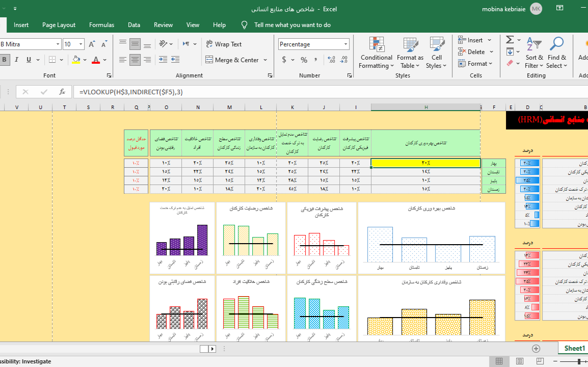Toggle italic formatting
Viewport: 588px width, 367px height.
click(16, 60)
